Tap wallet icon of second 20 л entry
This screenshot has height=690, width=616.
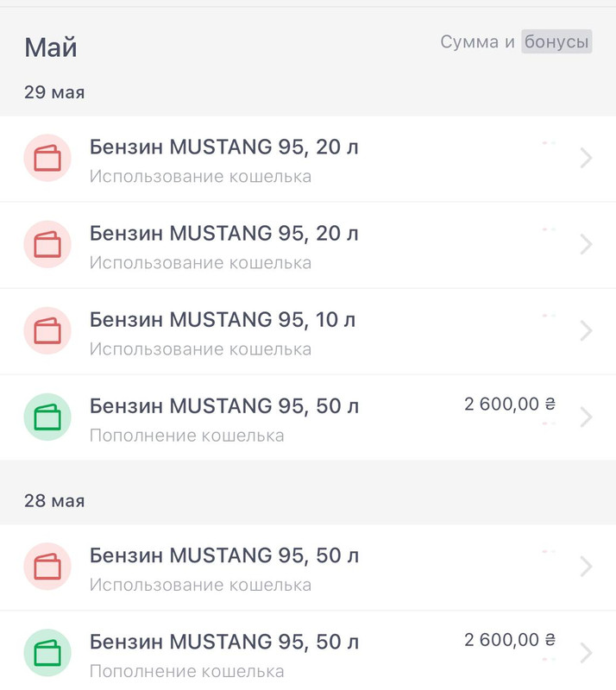click(x=47, y=245)
